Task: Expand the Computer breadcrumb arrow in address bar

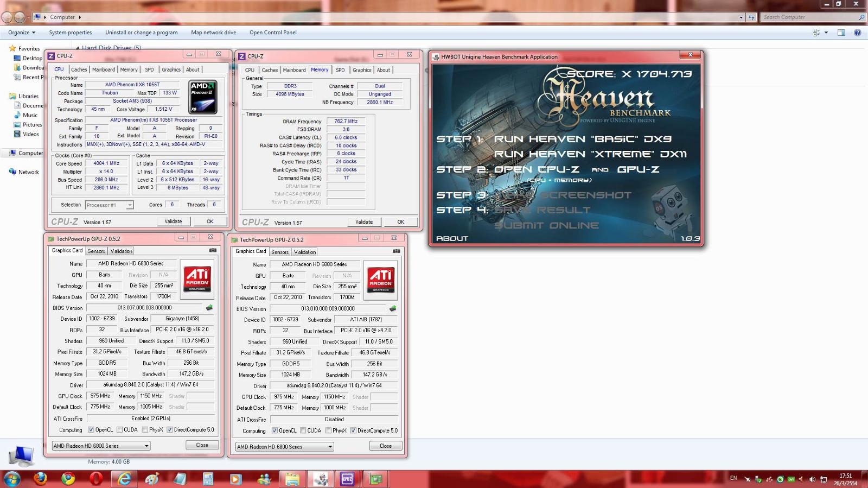Action: [x=80, y=17]
